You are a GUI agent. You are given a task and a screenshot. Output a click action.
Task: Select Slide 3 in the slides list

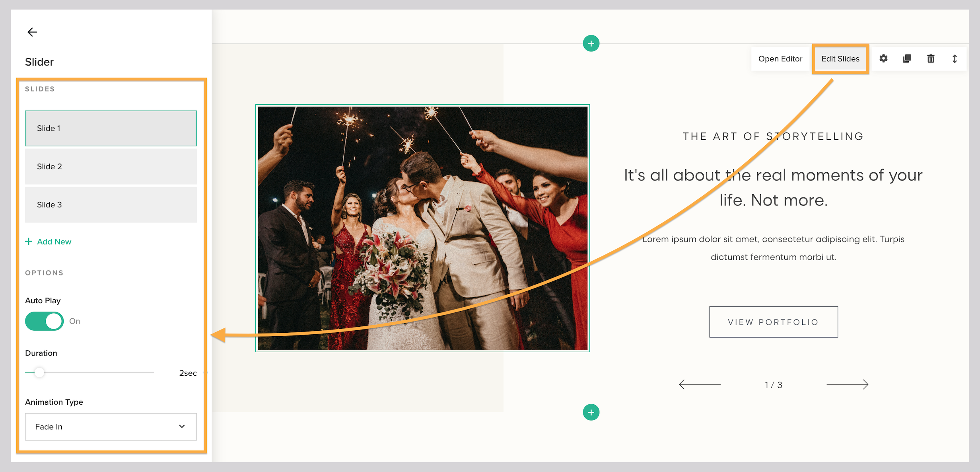click(111, 205)
